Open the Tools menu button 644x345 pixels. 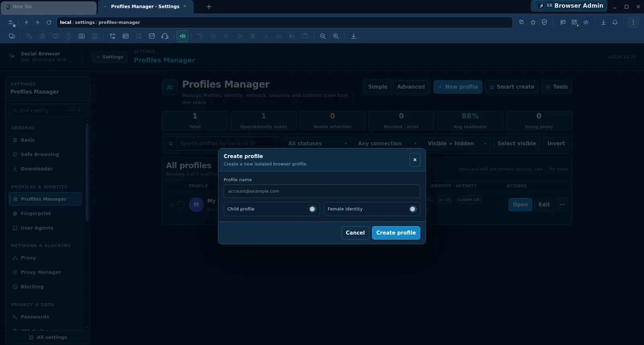[x=557, y=87]
